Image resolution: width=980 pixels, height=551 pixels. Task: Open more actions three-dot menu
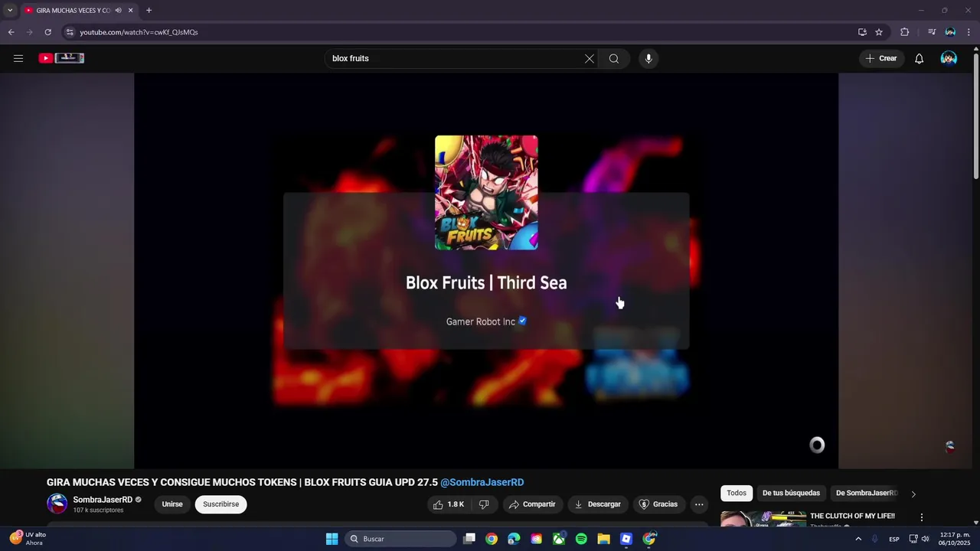699,504
